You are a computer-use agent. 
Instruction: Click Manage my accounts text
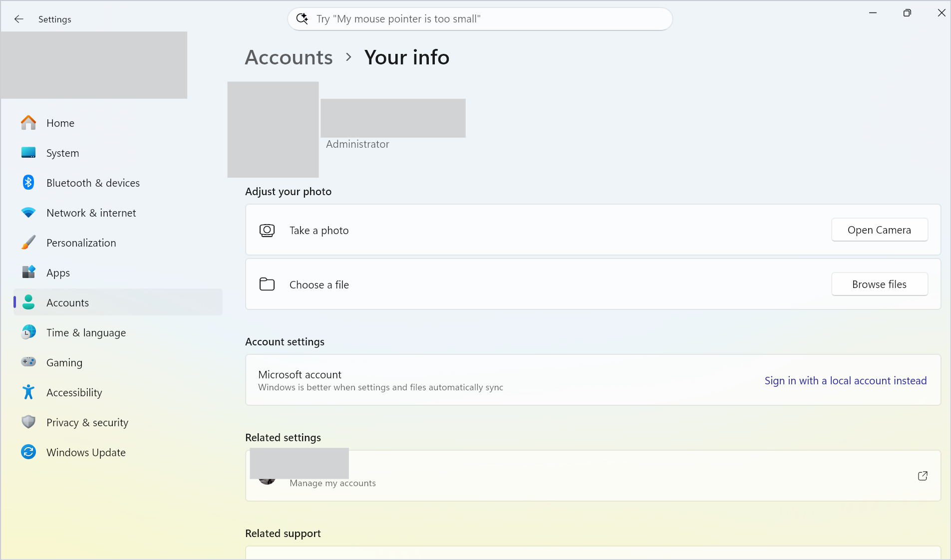tap(332, 483)
